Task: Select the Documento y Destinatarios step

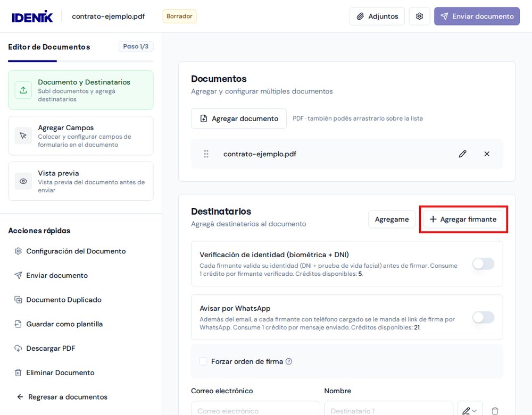Action: tap(81, 90)
